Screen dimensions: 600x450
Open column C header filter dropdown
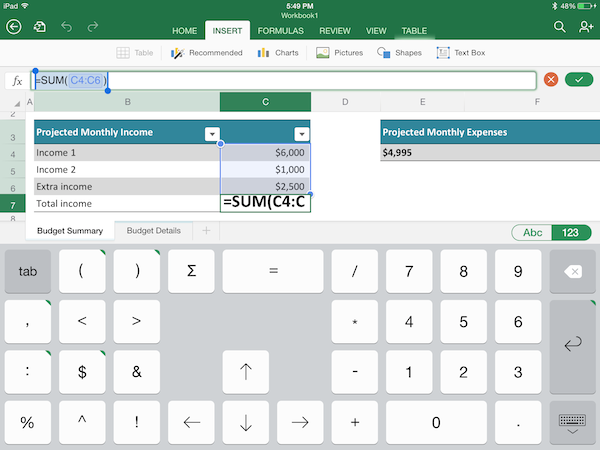click(x=302, y=134)
